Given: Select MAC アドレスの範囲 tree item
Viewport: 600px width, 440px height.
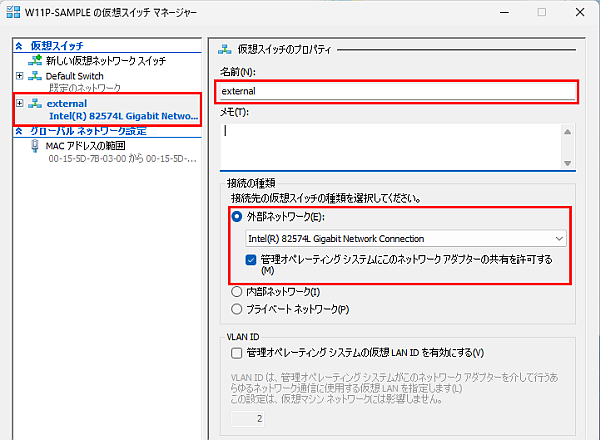Looking at the screenshot, I should 85,146.
